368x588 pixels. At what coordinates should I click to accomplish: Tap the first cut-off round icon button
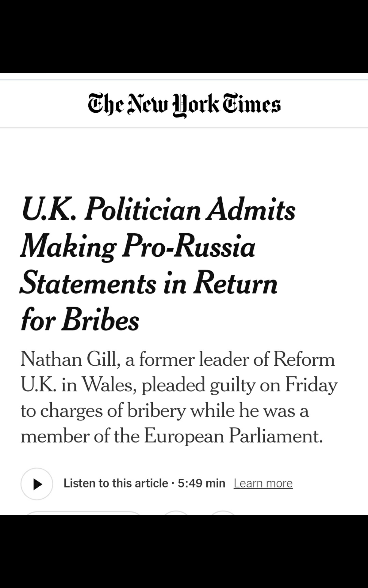(176, 513)
